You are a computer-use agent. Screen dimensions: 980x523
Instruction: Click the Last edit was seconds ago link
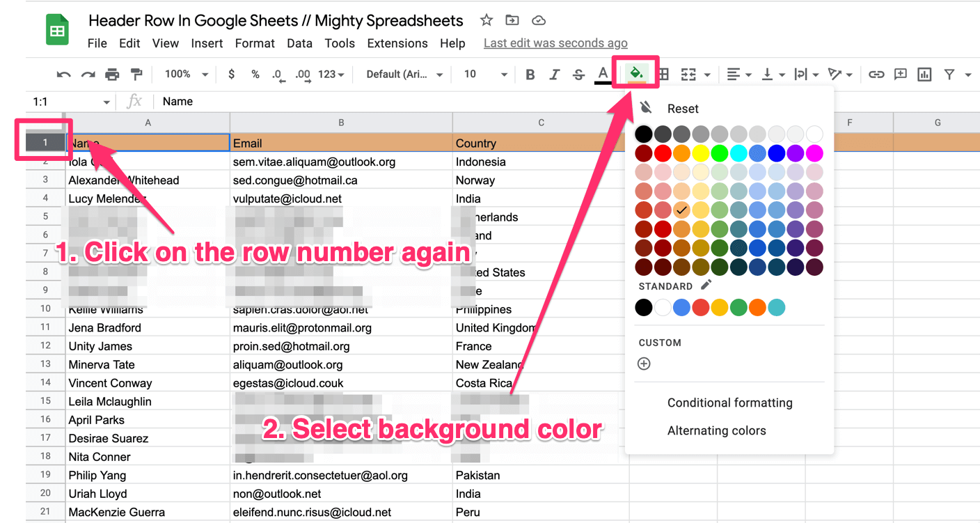tap(555, 43)
